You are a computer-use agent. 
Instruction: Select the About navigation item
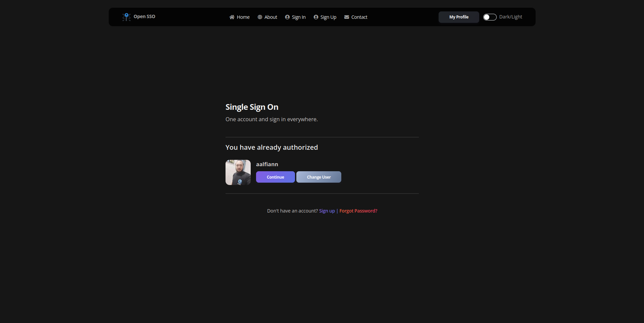(270, 17)
